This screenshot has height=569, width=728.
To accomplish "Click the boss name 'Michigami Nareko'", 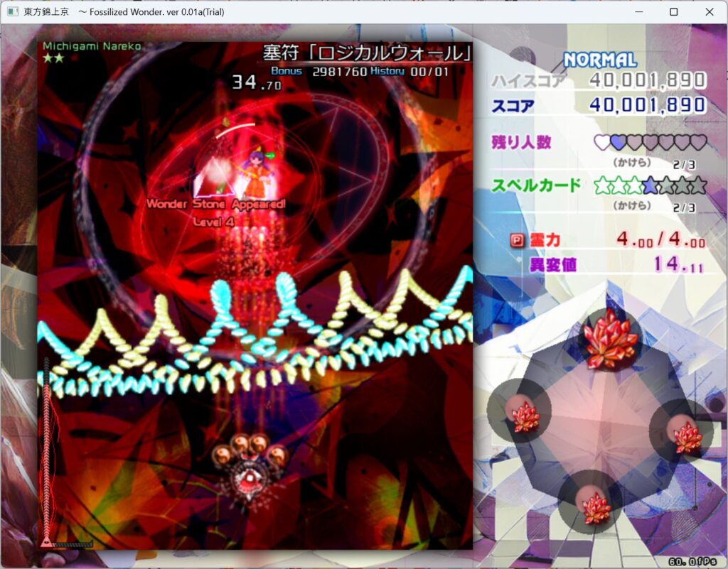I will coord(92,46).
